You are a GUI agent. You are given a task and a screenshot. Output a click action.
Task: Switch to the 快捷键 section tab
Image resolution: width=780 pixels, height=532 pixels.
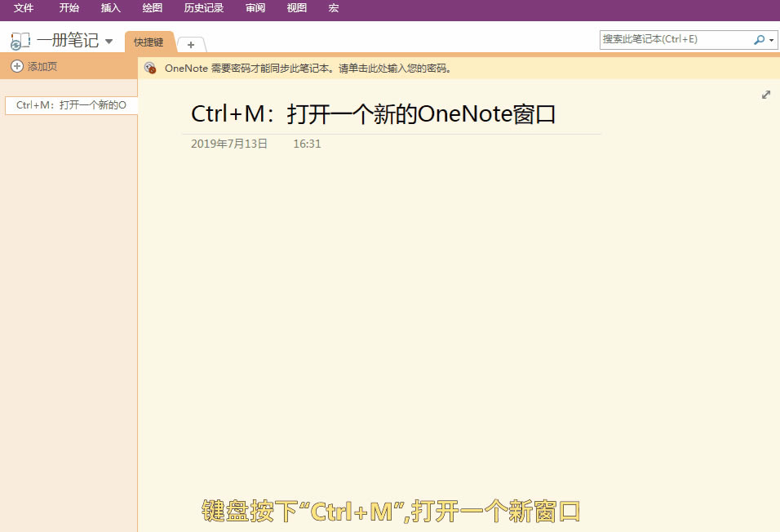[149, 42]
